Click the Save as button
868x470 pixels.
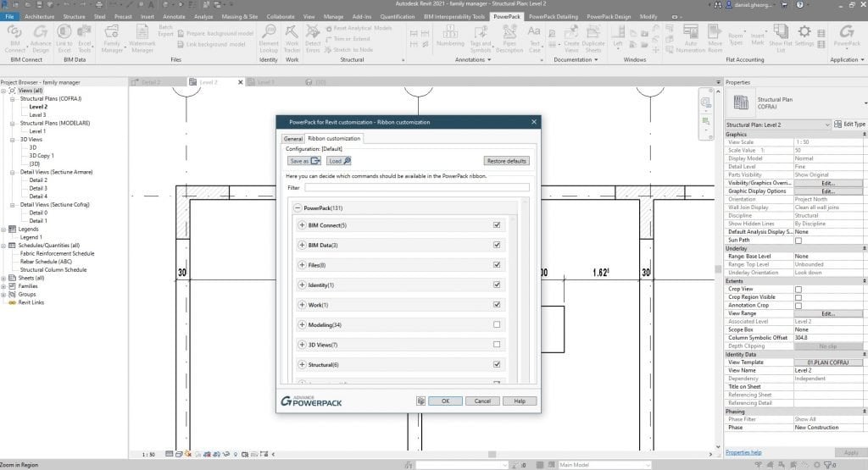(304, 161)
